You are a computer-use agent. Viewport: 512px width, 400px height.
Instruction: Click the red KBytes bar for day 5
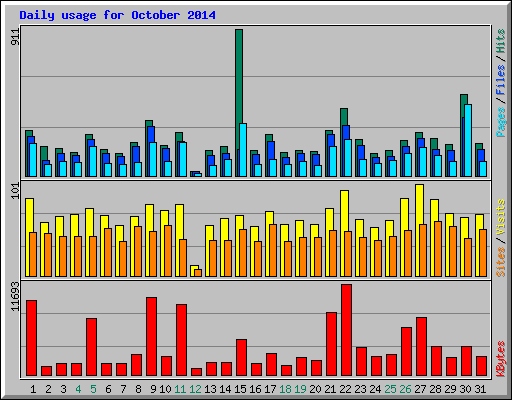click(91, 347)
